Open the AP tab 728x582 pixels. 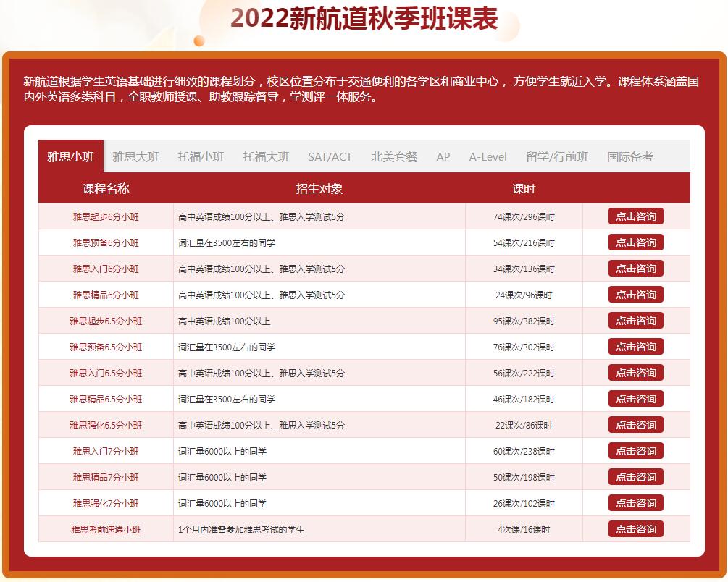(x=443, y=156)
